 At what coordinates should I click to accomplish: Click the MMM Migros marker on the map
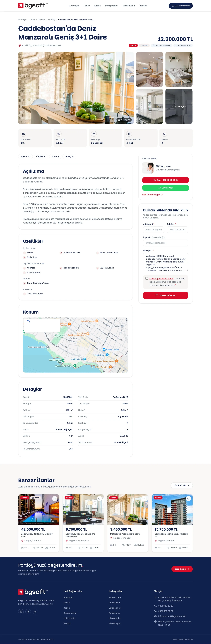tap(85, 359)
